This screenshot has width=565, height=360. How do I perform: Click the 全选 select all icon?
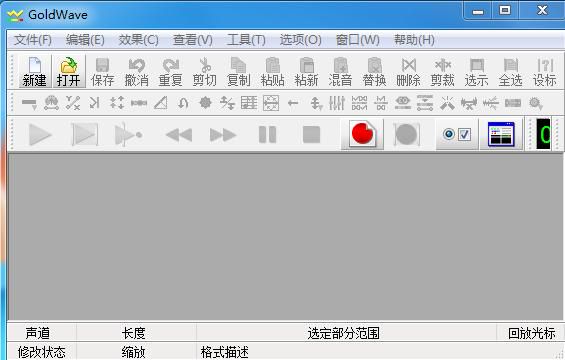pos(510,71)
